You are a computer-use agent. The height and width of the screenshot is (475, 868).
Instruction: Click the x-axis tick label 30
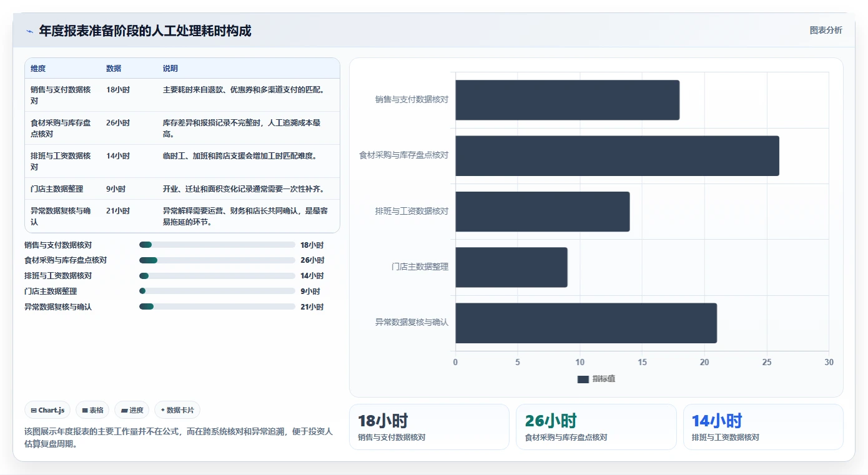[829, 362]
